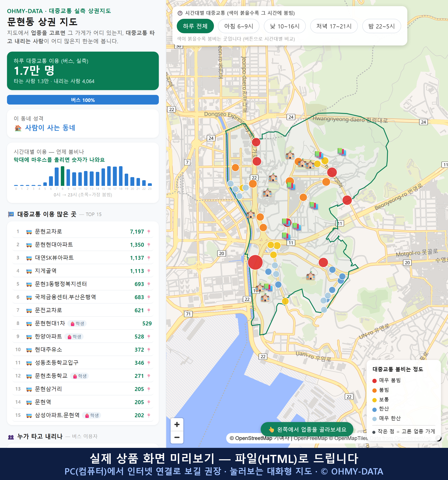Zoom in the map with plus button
The image size is (448, 480).
tap(177, 424)
